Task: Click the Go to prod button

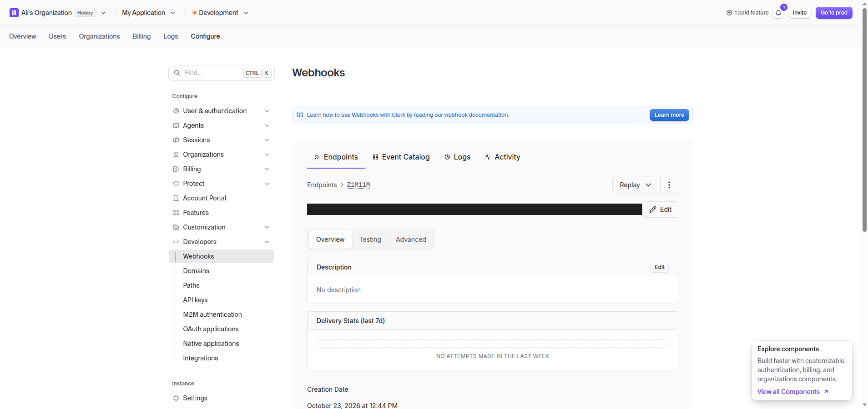Action: pyautogui.click(x=834, y=13)
